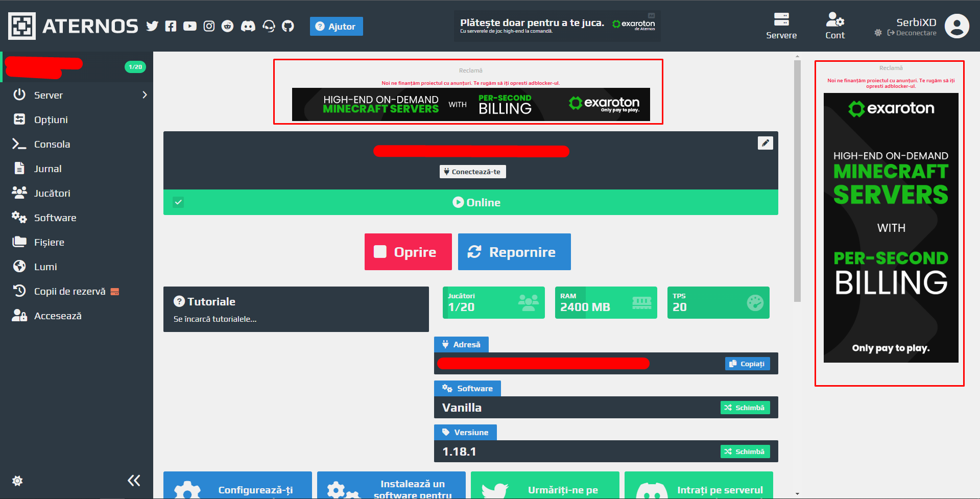Open the Aternos Reddit icon
This screenshot has width=980, height=499.
(228, 26)
